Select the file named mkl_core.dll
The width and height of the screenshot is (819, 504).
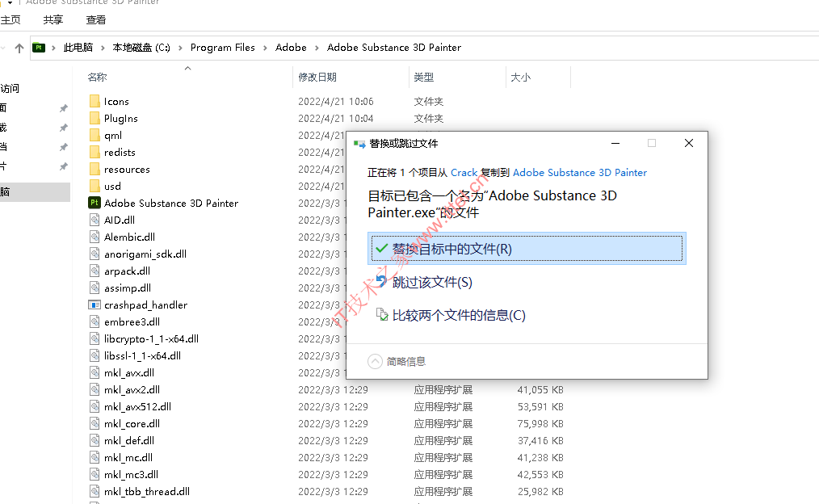[132, 424]
